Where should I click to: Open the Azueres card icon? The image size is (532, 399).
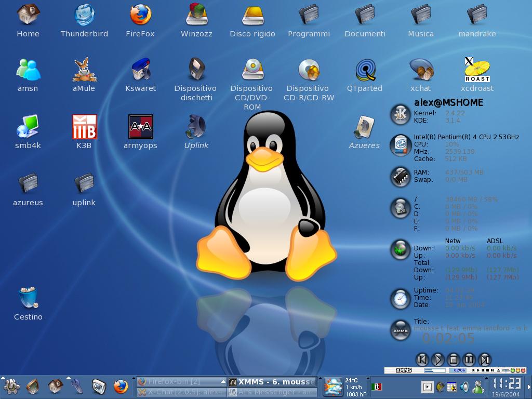pyautogui.click(x=364, y=127)
